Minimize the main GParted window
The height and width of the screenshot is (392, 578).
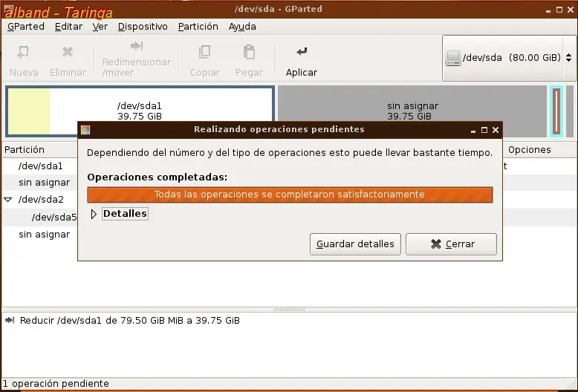(548, 11)
